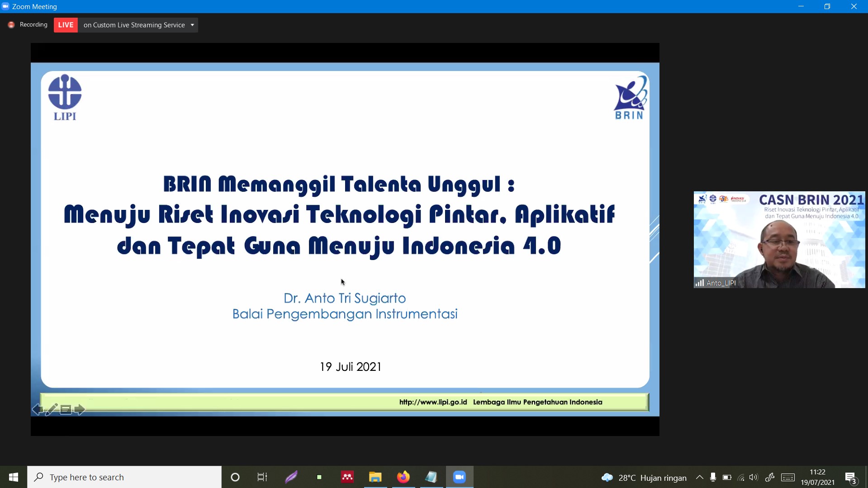868x488 pixels.
Task: Expand the Custom Live Streaming Service dropdown
Action: click(x=192, y=25)
